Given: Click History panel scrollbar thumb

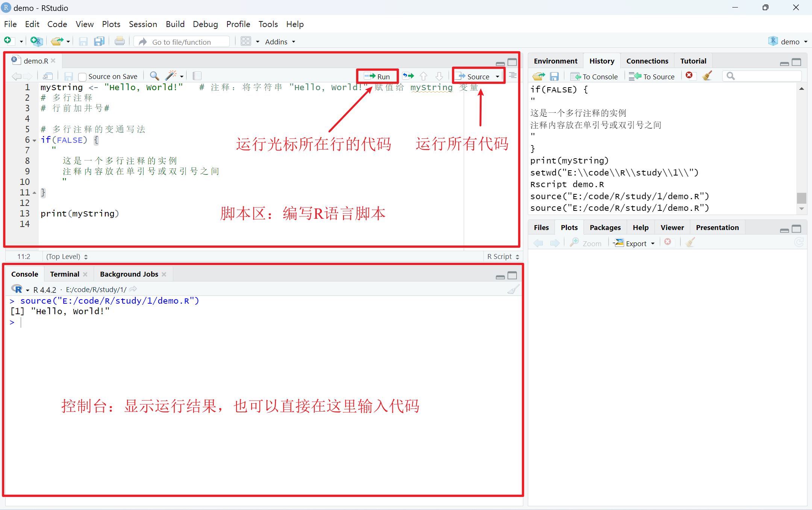Looking at the screenshot, I should [801, 198].
